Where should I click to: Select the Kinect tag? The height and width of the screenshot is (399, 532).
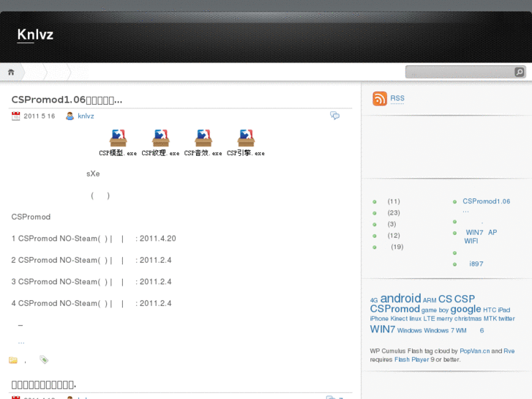(399, 318)
